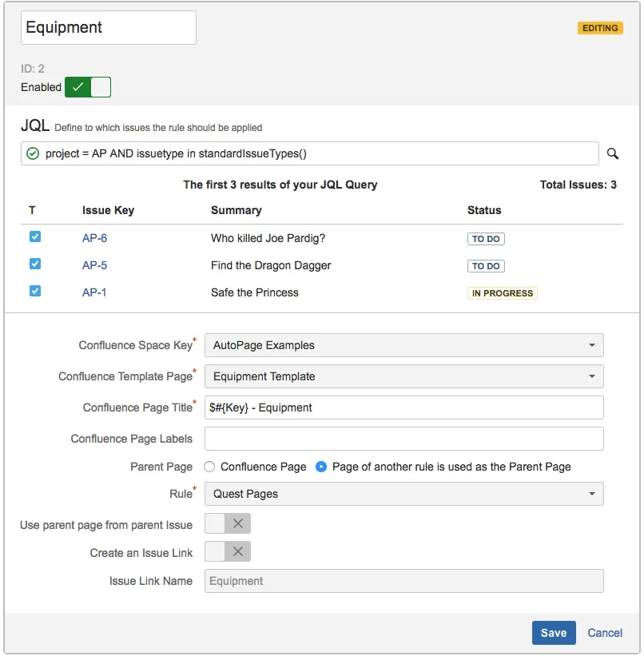The width and height of the screenshot is (644, 660).
Task: Expand the Confluence Template Page dropdown
Action: point(403,376)
